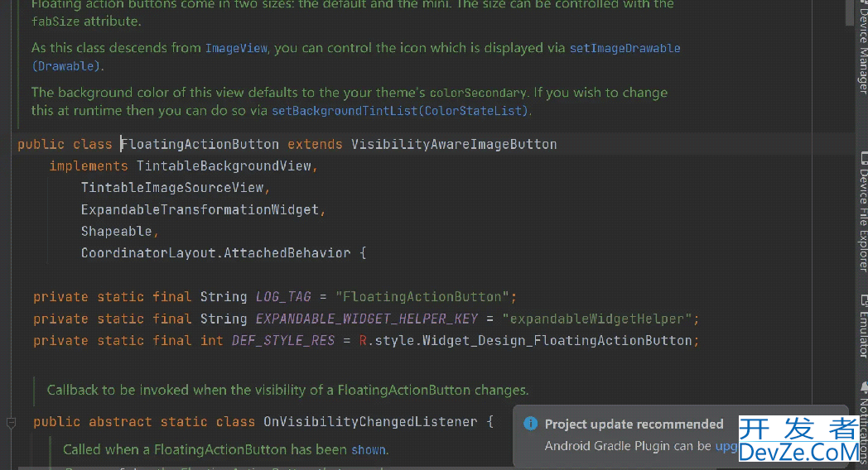
Task: Click the Emulator tab icon
Action: coord(864,300)
